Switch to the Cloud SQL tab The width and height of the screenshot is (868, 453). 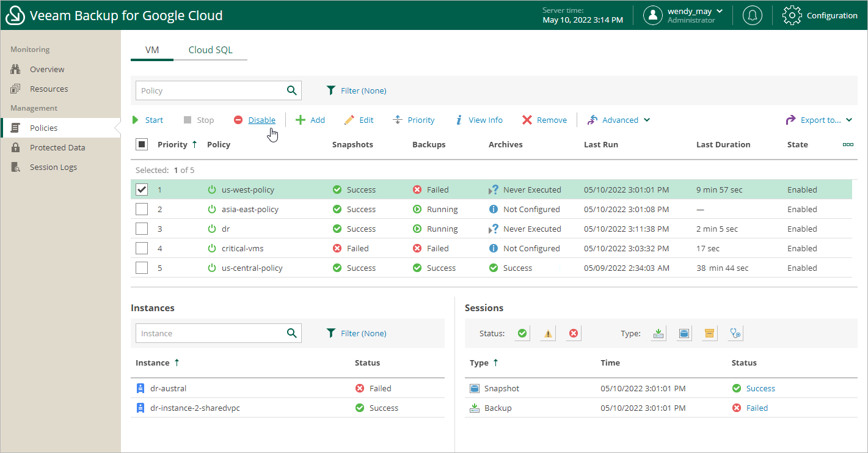[x=210, y=50]
